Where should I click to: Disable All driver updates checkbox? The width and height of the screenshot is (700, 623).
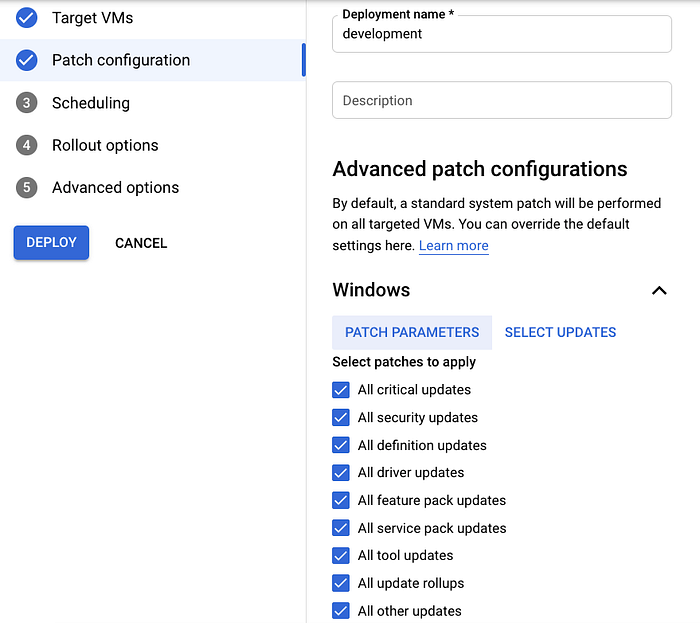[341, 473]
